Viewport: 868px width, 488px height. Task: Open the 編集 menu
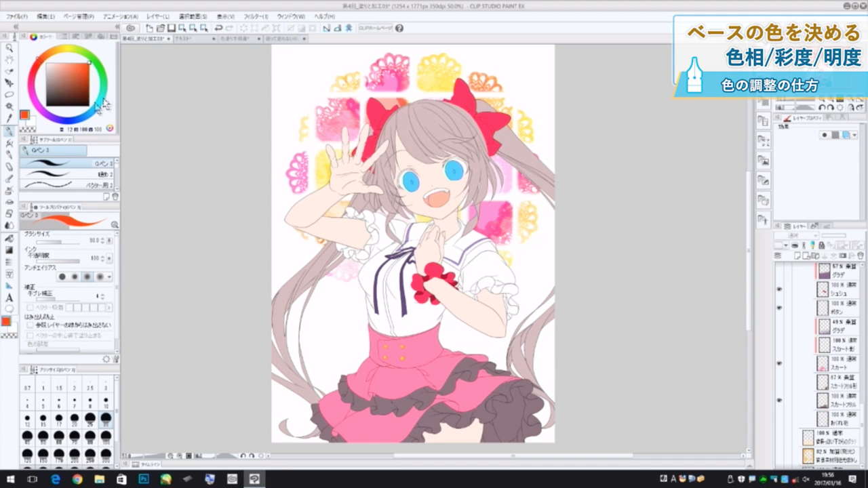pyautogui.click(x=45, y=16)
